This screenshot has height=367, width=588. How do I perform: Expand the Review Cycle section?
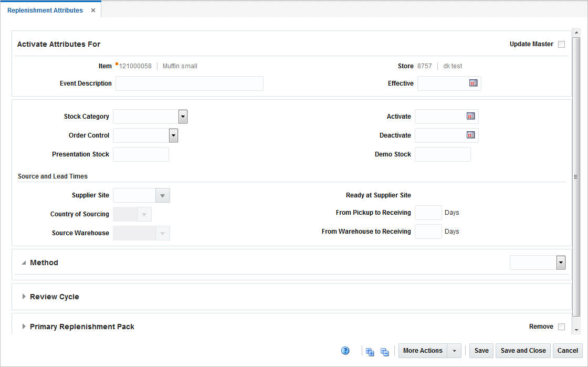(24, 296)
